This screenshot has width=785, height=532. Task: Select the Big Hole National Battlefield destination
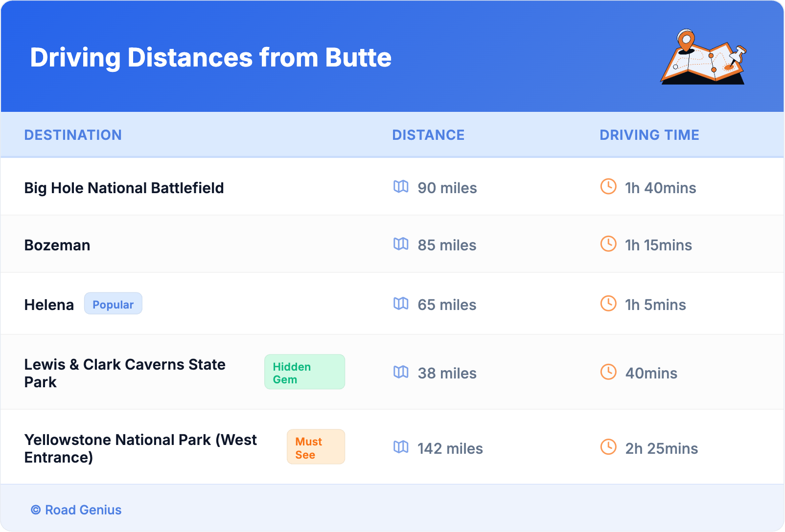coord(124,188)
